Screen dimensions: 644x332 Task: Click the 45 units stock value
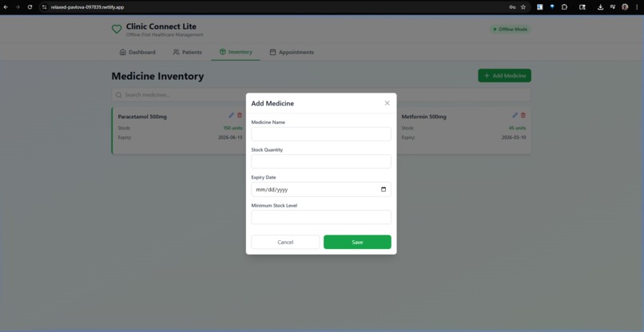pos(517,128)
